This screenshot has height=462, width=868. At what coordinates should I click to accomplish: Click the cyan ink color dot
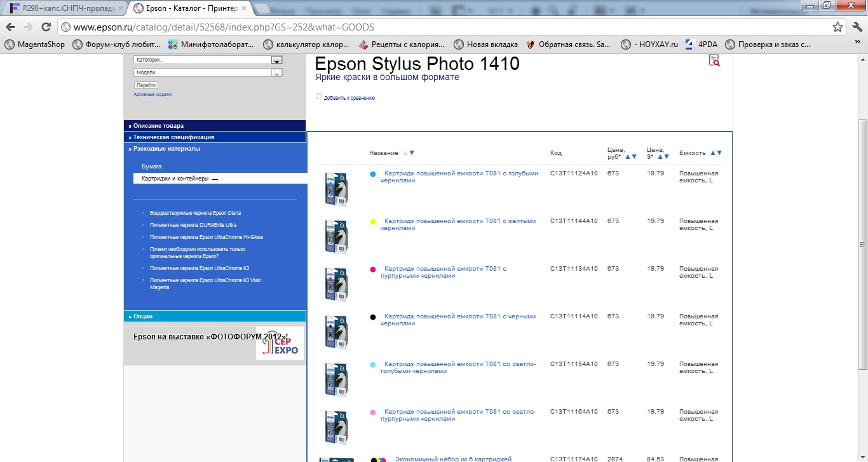tap(373, 173)
